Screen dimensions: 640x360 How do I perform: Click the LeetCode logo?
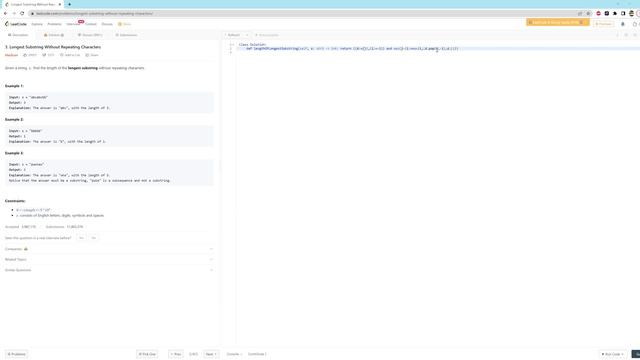[x=16, y=24]
